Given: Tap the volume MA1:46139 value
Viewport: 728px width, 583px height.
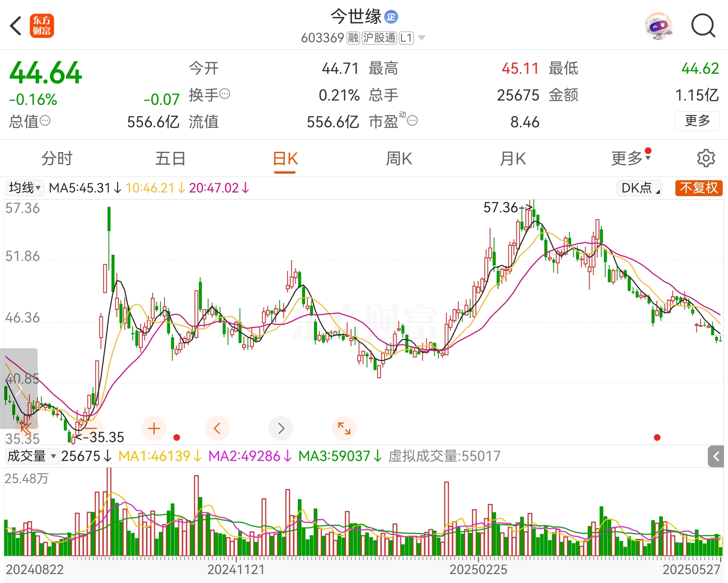Looking at the screenshot, I should click(x=160, y=456).
